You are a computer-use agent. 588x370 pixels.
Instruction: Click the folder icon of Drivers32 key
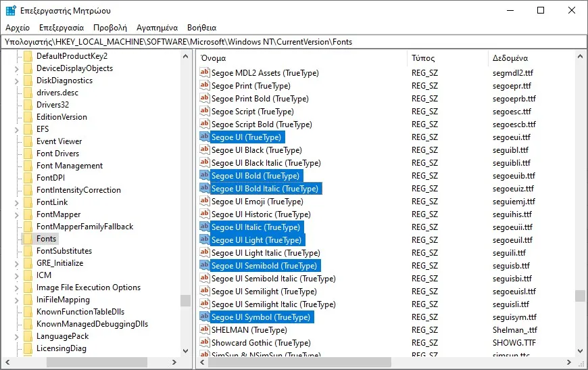click(28, 105)
